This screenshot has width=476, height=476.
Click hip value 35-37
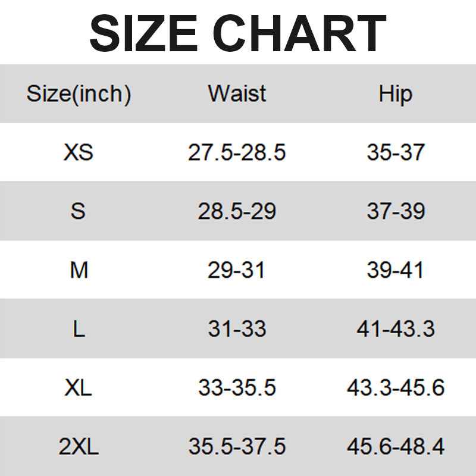[x=395, y=153]
